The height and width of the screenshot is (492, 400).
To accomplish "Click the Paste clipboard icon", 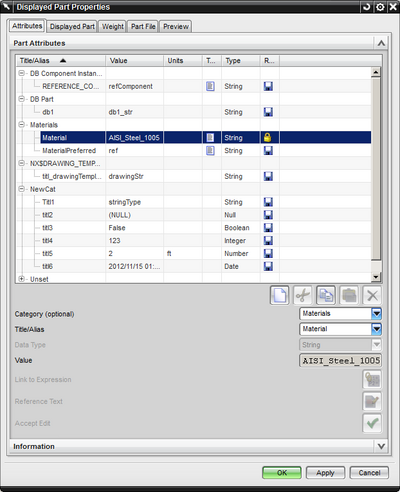I will (x=349, y=295).
